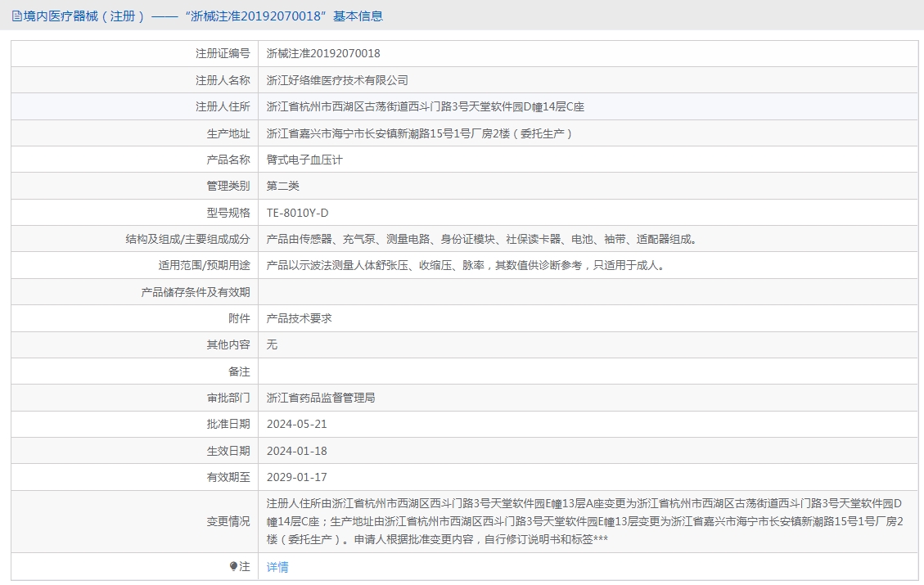Click management category value 第二类
The image size is (924, 585).
283,186
